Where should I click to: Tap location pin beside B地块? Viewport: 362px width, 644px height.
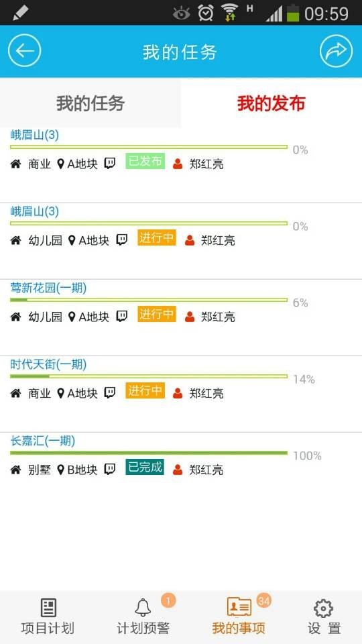[x=61, y=470]
